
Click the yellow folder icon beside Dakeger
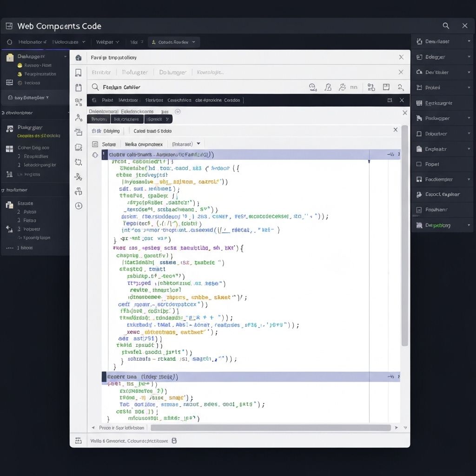(x=10, y=57)
